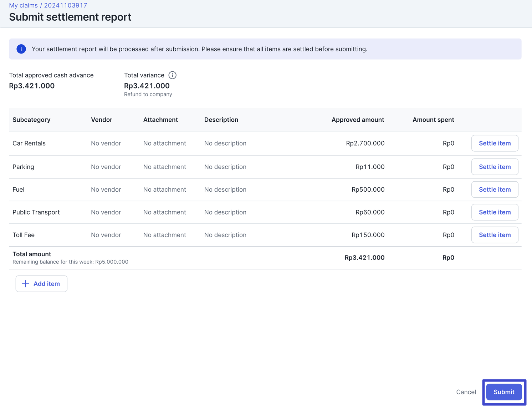Select the Rp500.000 approved amount

click(368, 190)
